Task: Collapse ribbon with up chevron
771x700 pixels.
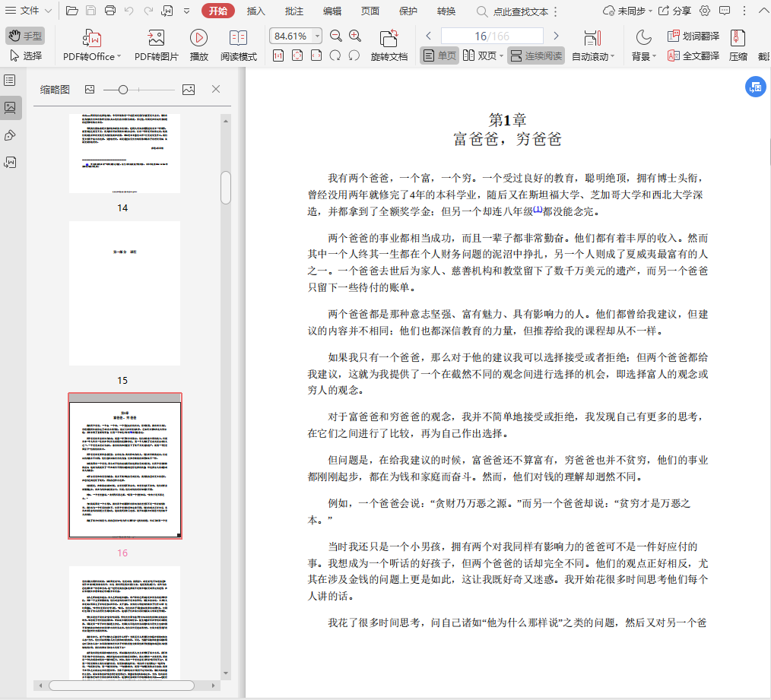Action: [x=763, y=11]
